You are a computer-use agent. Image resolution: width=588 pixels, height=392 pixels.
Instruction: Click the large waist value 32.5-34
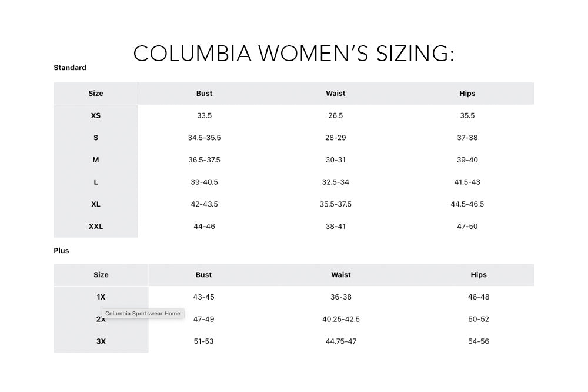336,182
